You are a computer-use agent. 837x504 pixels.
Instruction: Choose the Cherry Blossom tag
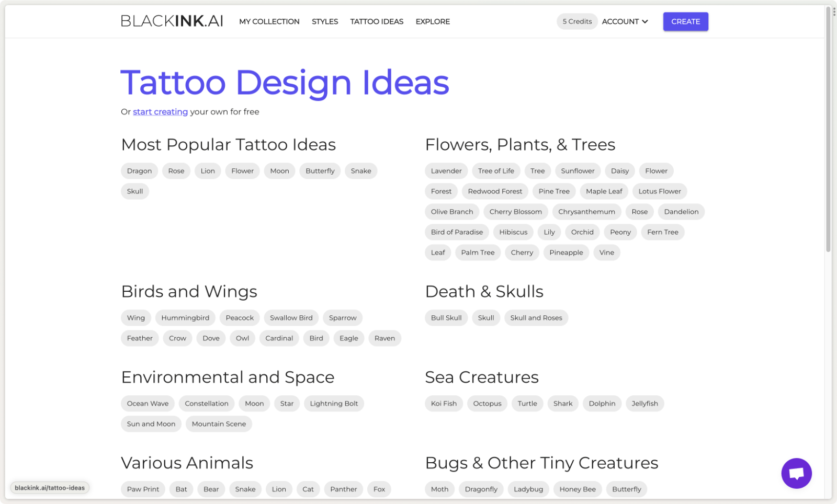pyautogui.click(x=515, y=212)
